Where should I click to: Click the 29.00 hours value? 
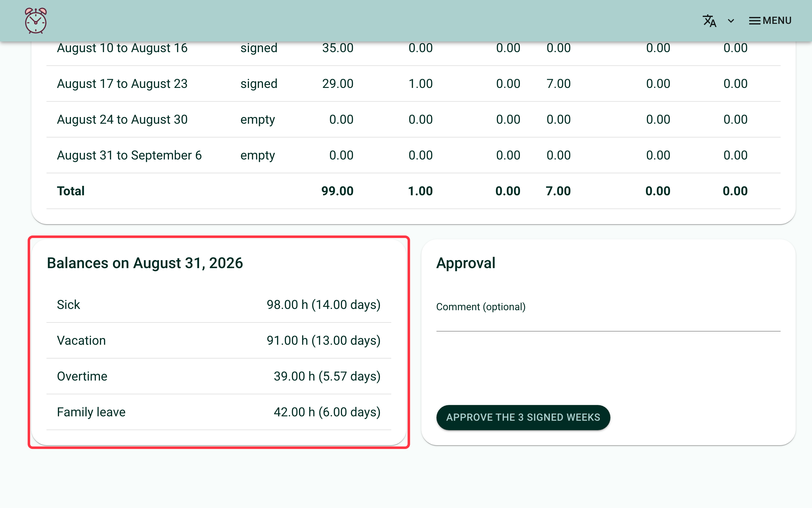[x=338, y=84]
